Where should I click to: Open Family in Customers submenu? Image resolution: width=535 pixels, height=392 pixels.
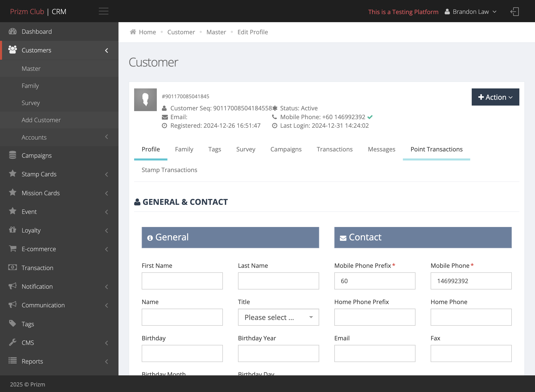coord(59,86)
